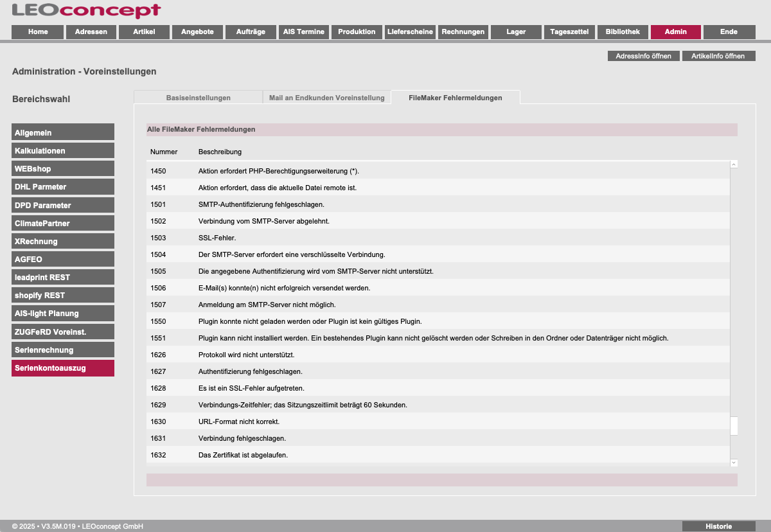
Task: Open the Basiseinstellungen tab
Action: [198, 98]
